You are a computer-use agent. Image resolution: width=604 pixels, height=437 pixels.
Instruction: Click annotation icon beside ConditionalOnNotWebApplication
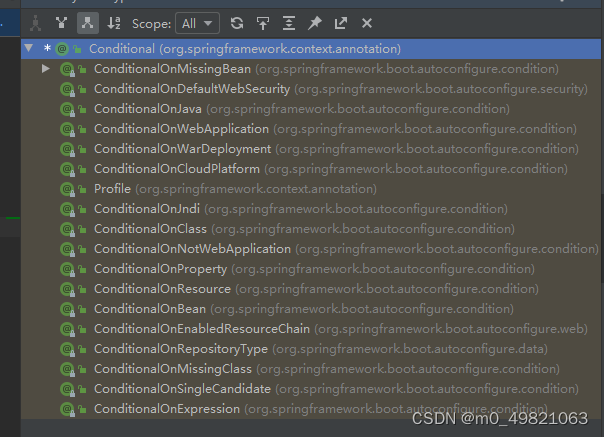67,250
